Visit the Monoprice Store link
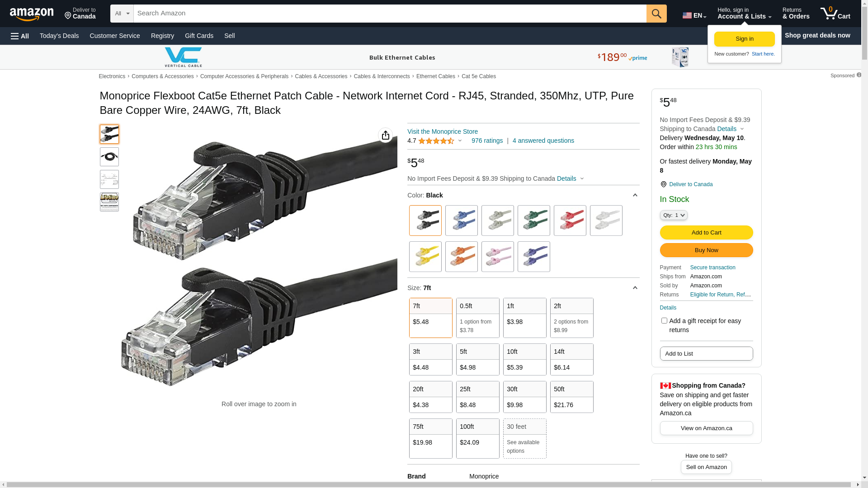 pos(442,131)
